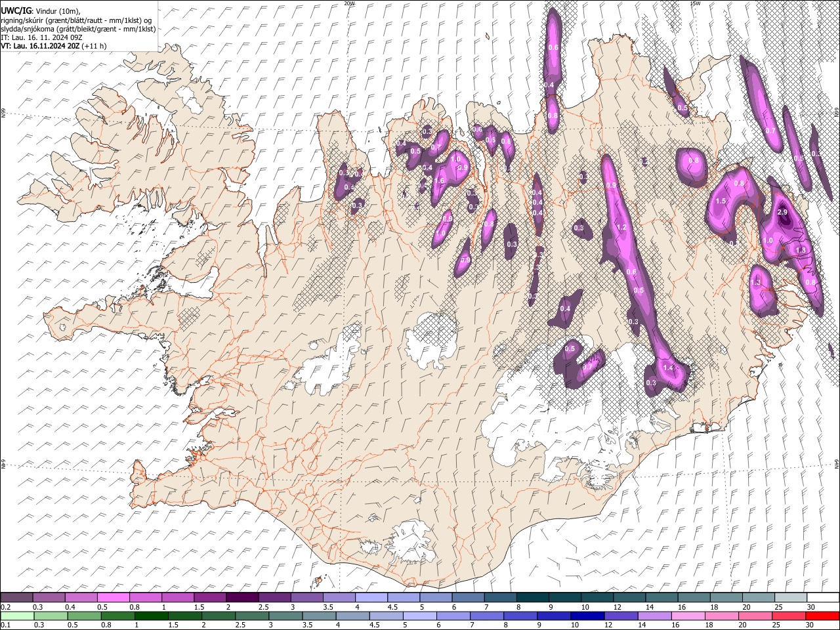Image resolution: width=840 pixels, height=630 pixels.
Task: Select the snow legend swatch between 2 and 2.5
Action: (x=241, y=597)
